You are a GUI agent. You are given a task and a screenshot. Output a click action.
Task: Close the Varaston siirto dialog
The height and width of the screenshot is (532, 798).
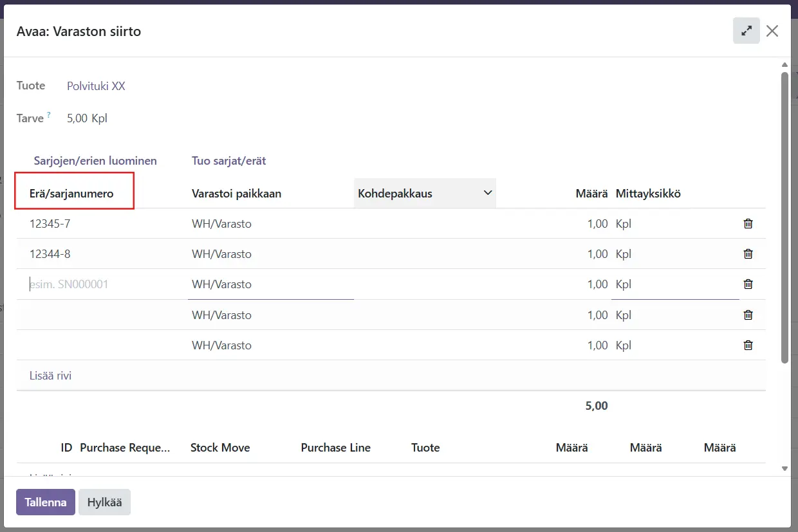click(x=772, y=31)
